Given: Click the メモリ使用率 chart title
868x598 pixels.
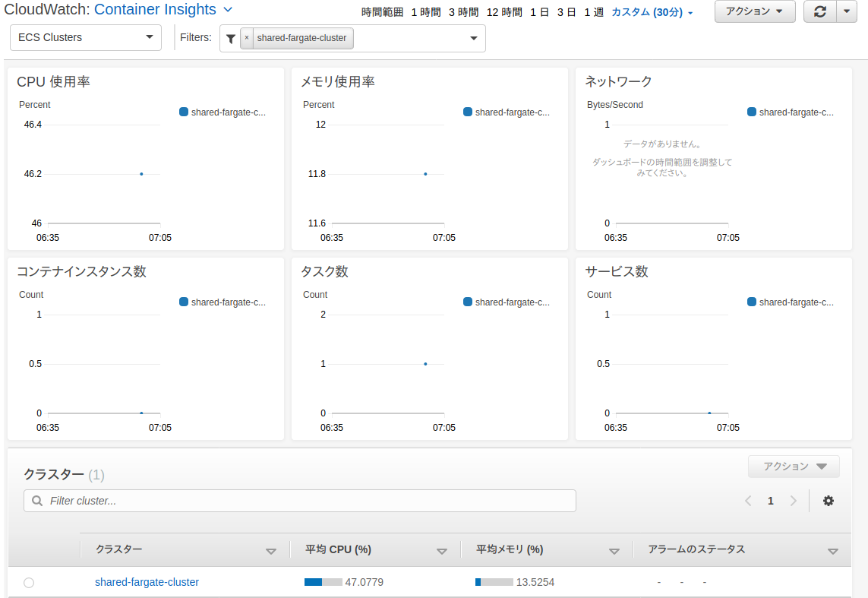Looking at the screenshot, I should pos(338,82).
